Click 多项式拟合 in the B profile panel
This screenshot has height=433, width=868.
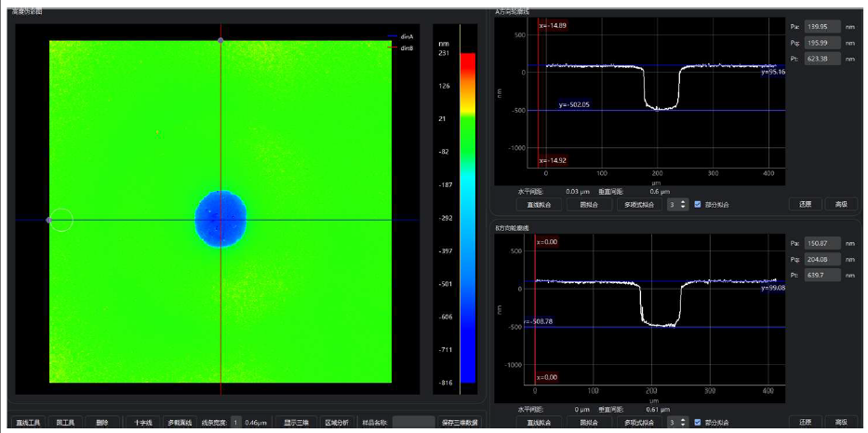(639, 423)
